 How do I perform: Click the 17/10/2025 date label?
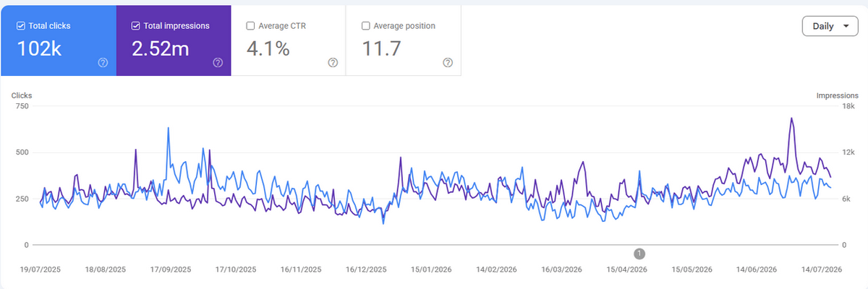click(236, 269)
